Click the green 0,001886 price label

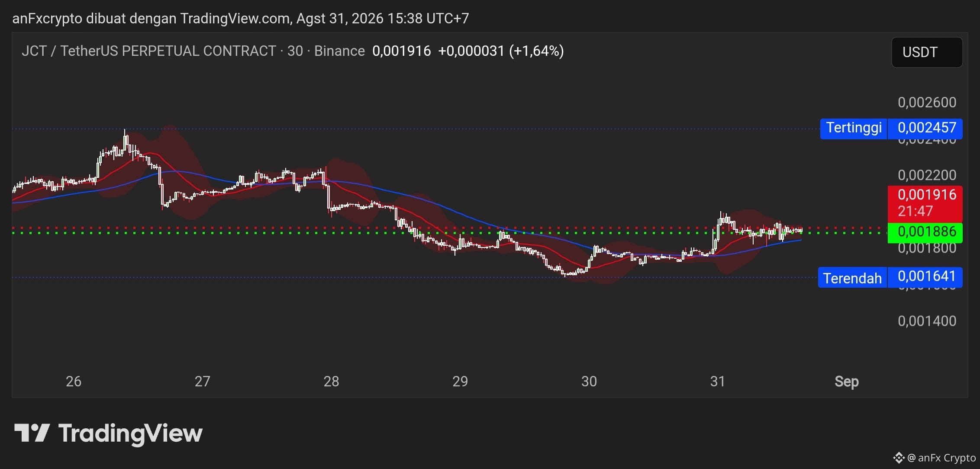[925, 232]
